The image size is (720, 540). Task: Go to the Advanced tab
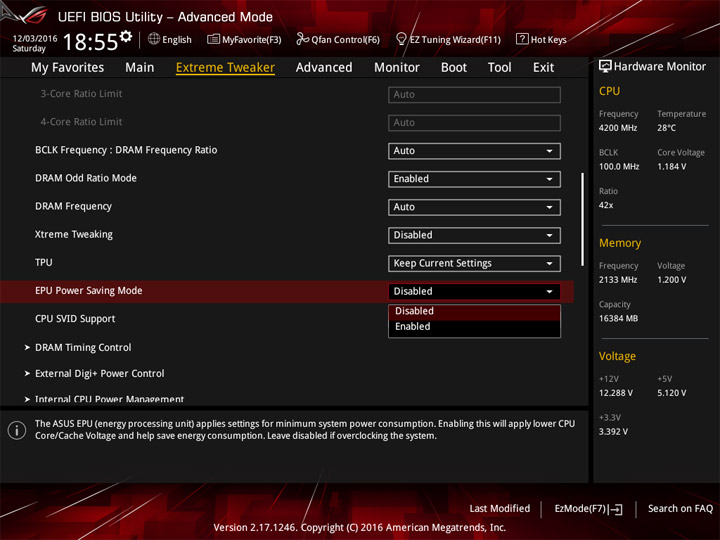coord(324,68)
